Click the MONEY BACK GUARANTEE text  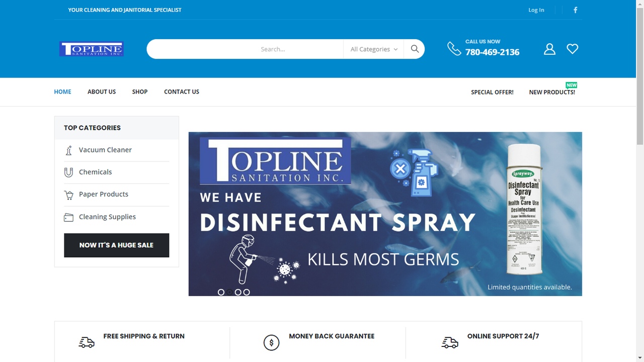(332, 336)
